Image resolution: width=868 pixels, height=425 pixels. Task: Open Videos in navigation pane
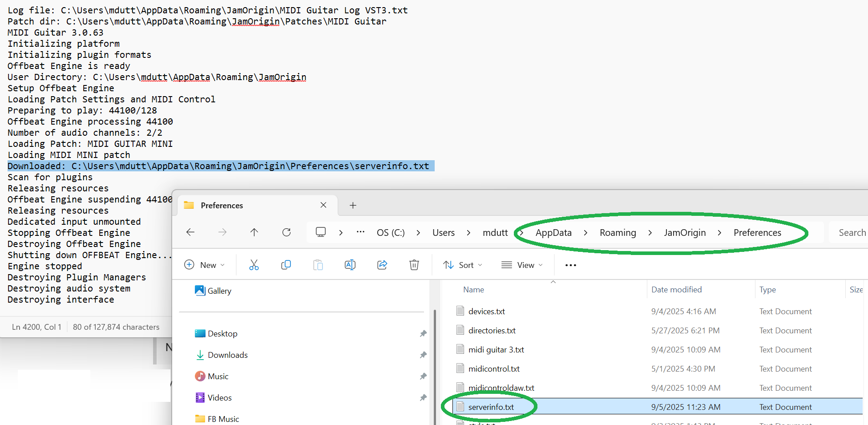pos(214,397)
